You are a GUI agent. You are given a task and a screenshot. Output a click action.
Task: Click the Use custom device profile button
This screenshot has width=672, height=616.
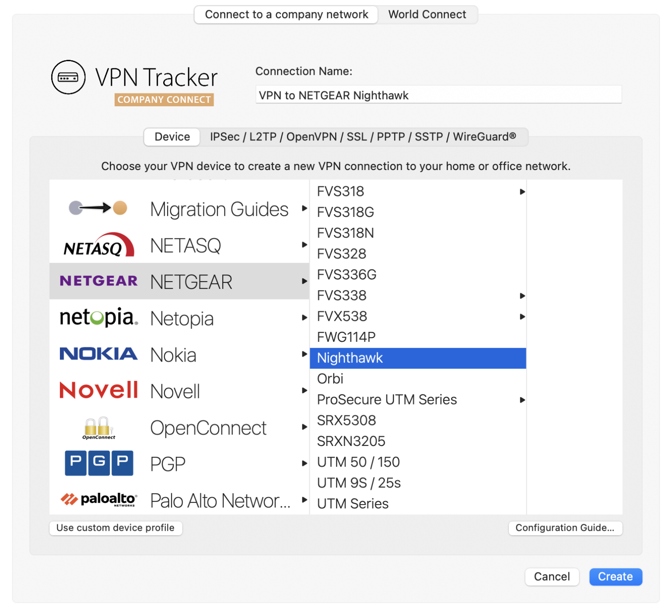[x=115, y=528]
